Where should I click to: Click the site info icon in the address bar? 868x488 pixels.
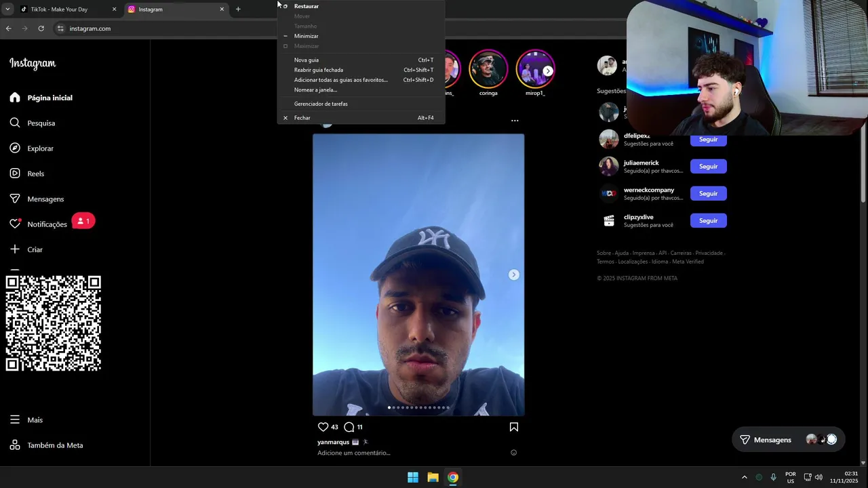point(60,28)
